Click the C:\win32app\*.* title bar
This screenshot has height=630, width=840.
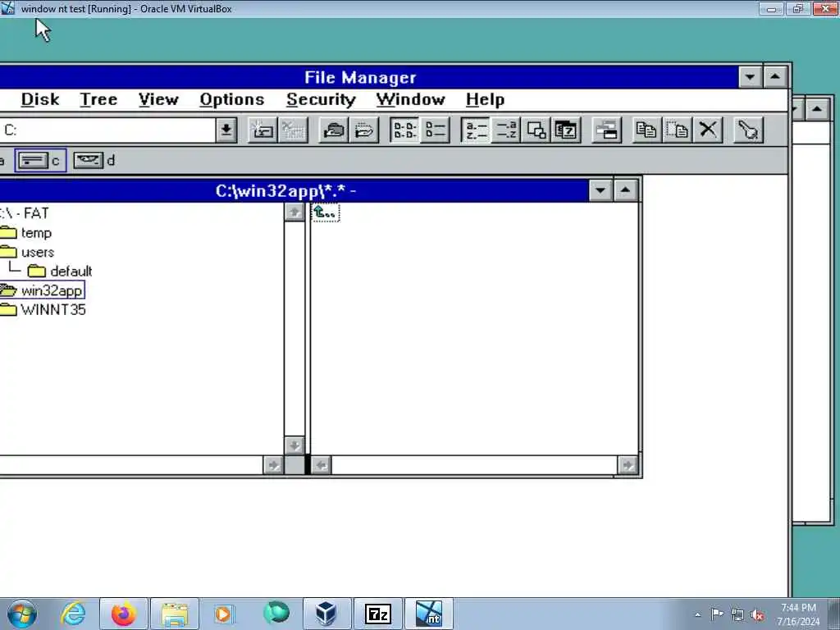click(294, 190)
